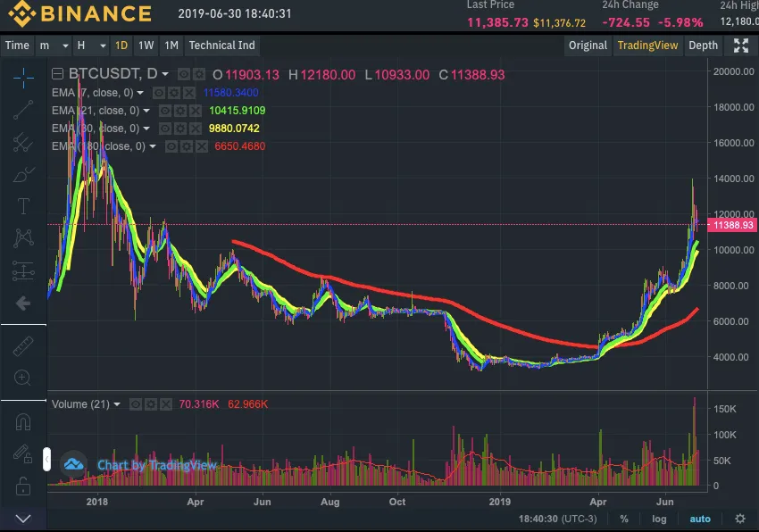
Task: Select the 1D timeframe
Action: (121, 46)
